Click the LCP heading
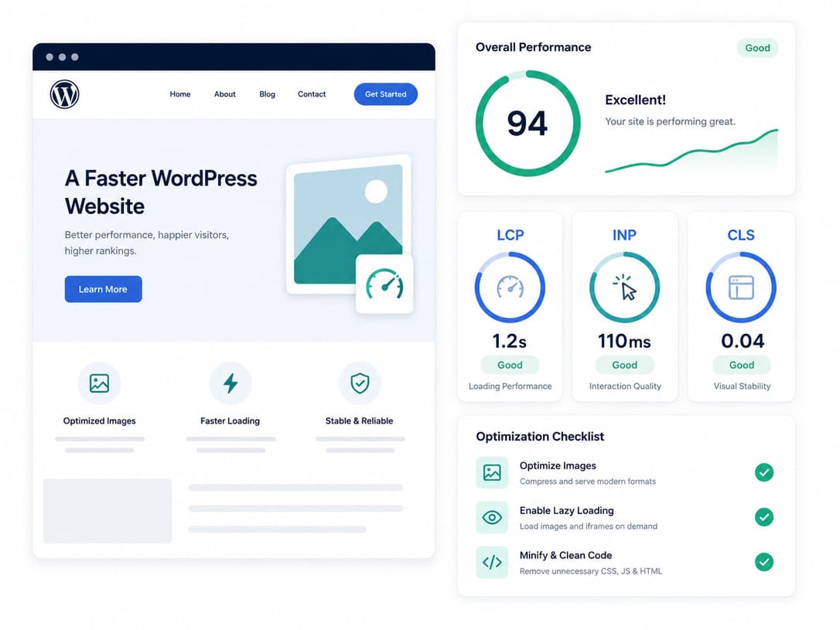The image size is (840, 630). click(x=510, y=235)
